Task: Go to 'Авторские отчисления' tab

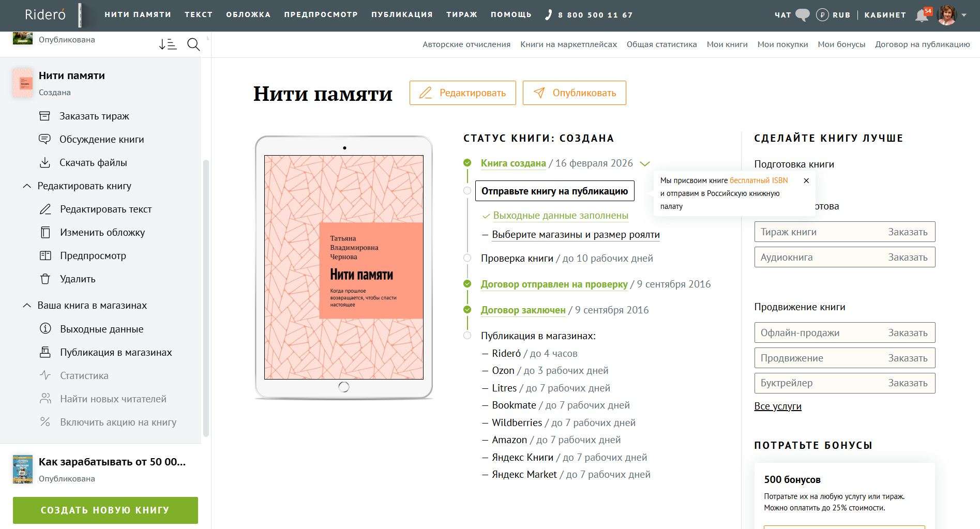Action: click(466, 44)
